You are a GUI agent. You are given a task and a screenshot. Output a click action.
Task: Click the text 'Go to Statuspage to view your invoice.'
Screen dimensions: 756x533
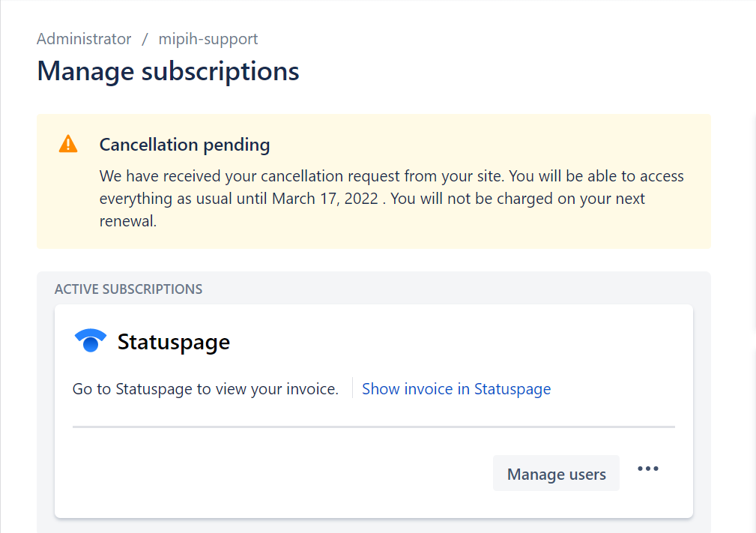tap(205, 389)
